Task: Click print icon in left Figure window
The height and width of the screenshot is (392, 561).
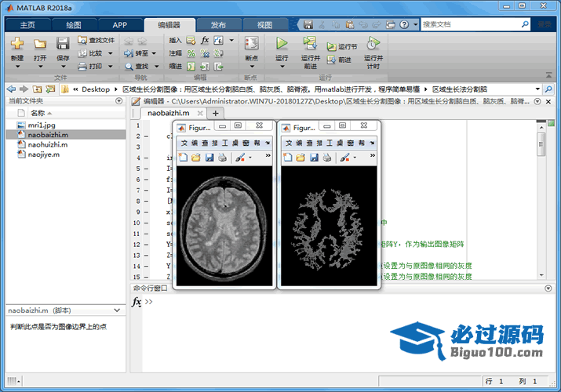Action: (223, 158)
